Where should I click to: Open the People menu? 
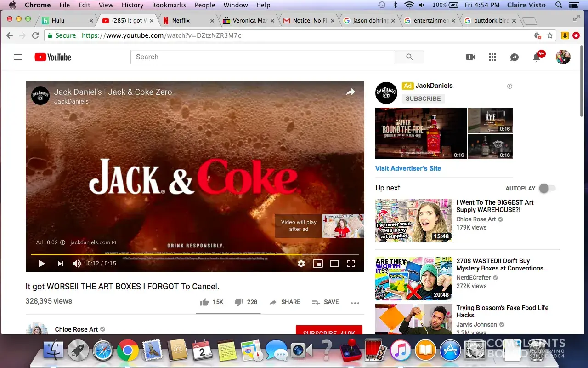pyautogui.click(x=205, y=5)
